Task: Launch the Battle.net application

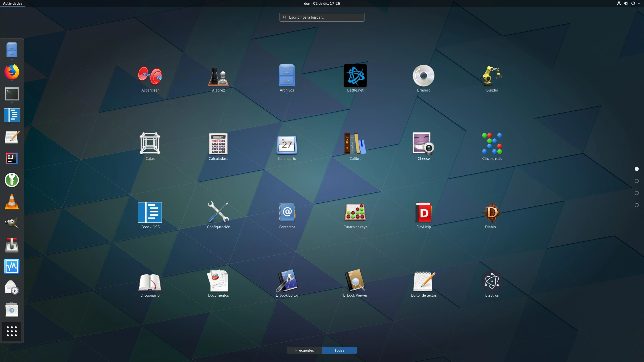Action: [355, 76]
